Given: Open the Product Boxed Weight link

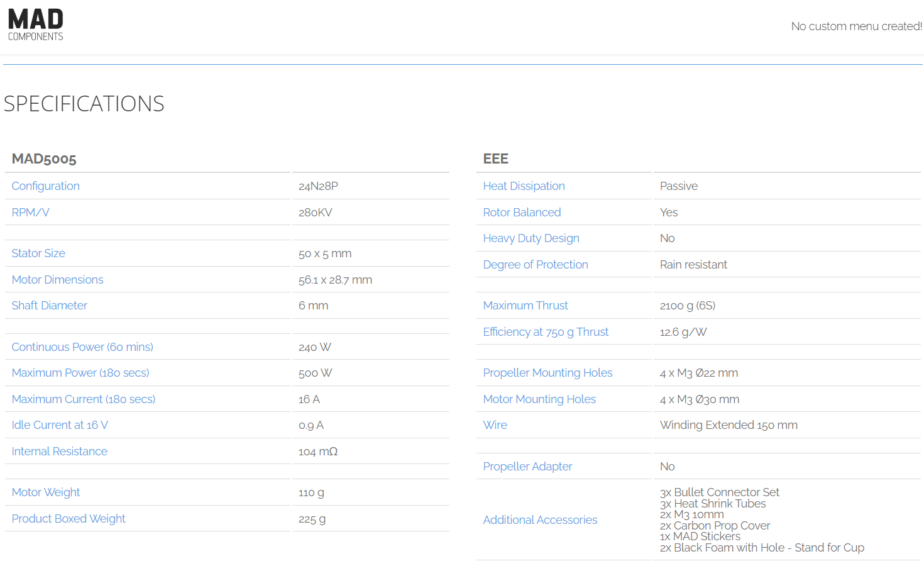Looking at the screenshot, I should pyautogui.click(x=69, y=519).
